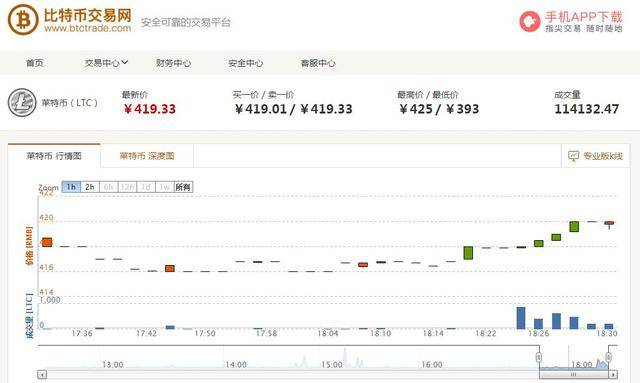Switch to 莱特币 深度图 tab
Image resolution: width=640 pixels, height=383 pixels.
[147, 156]
